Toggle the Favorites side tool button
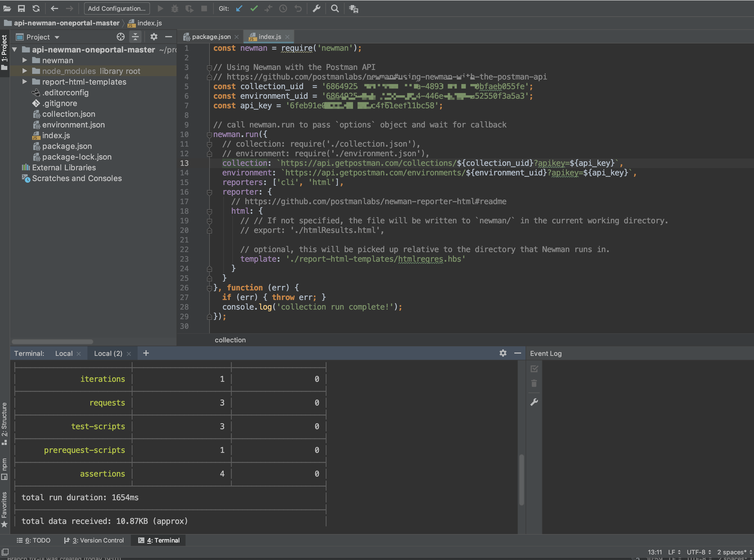Image resolution: width=754 pixels, height=560 pixels. coord(5,510)
